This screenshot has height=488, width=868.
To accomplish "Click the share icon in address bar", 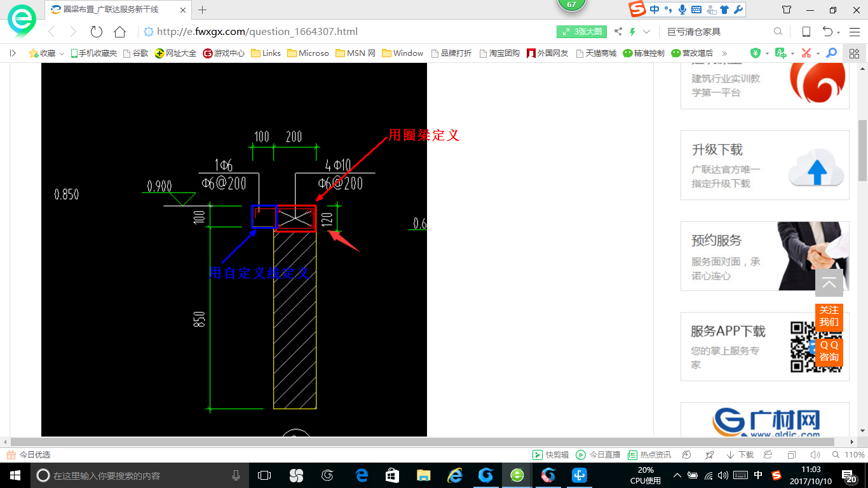I will coord(618,32).
